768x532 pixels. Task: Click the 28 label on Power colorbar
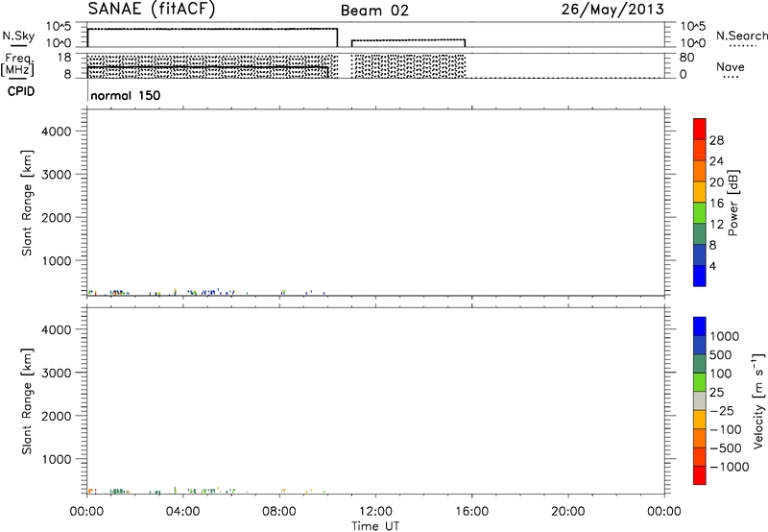(x=716, y=140)
